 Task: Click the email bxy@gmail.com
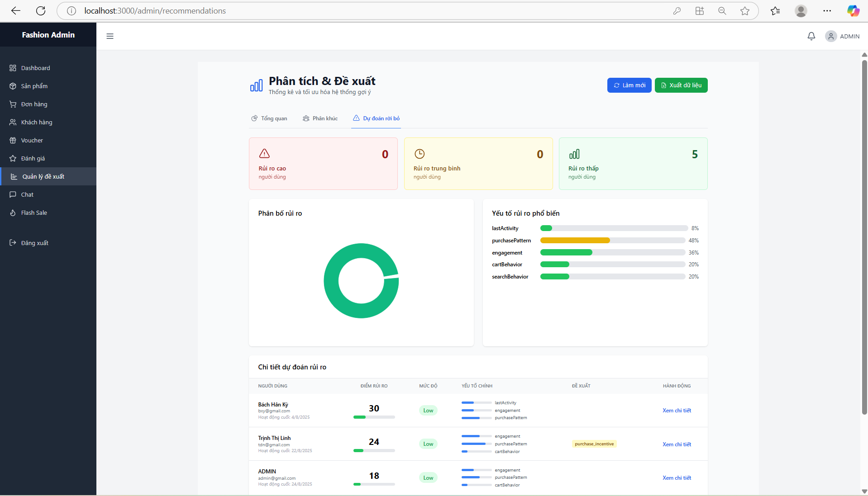[274, 411]
